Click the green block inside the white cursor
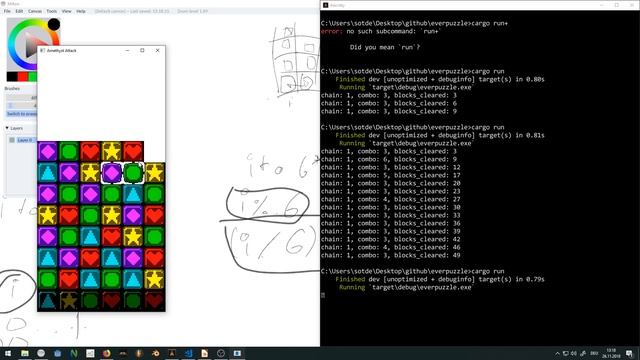The width and height of the screenshot is (640, 360). 133,173
